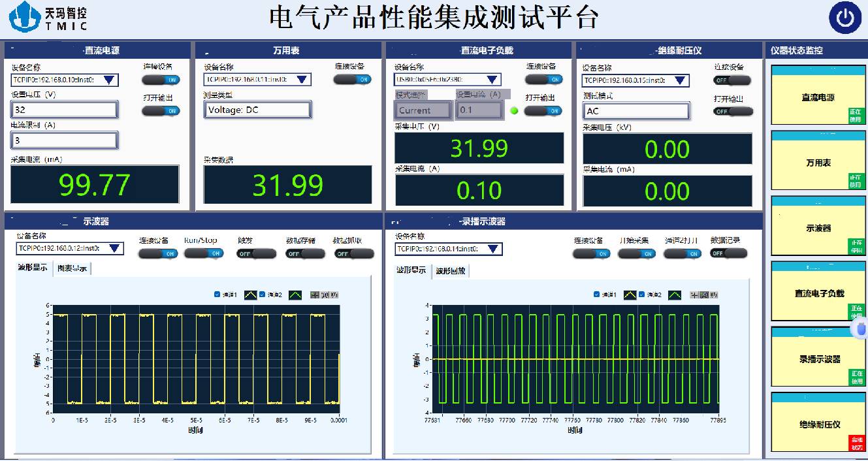The height and width of the screenshot is (461, 868).
Task: Uncheck 通道2 checkbox in 录播示波器 legend
Action: (x=642, y=294)
